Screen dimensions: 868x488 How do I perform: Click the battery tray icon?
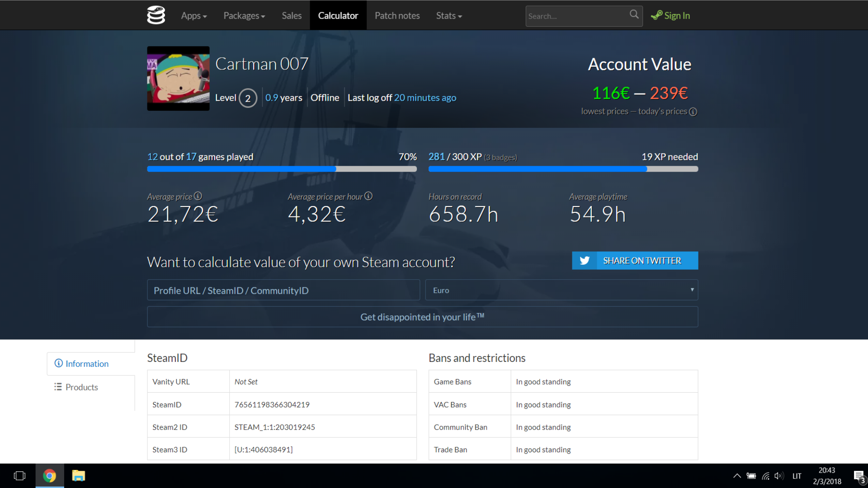pos(751,476)
